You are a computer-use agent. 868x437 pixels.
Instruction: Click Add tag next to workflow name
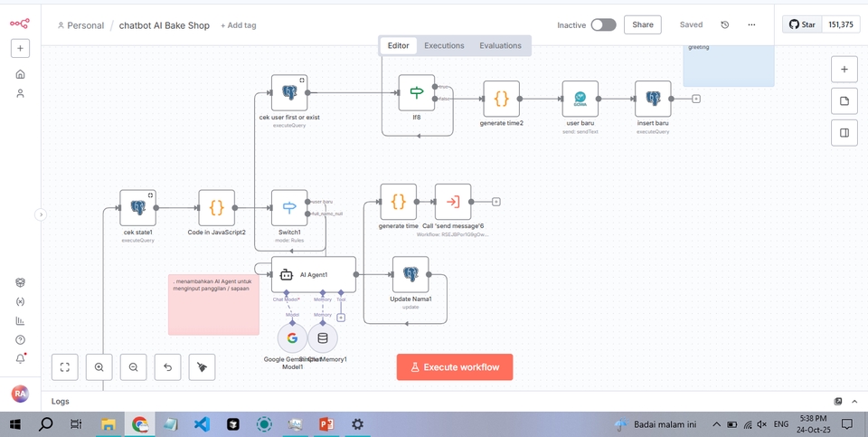click(x=238, y=25)
